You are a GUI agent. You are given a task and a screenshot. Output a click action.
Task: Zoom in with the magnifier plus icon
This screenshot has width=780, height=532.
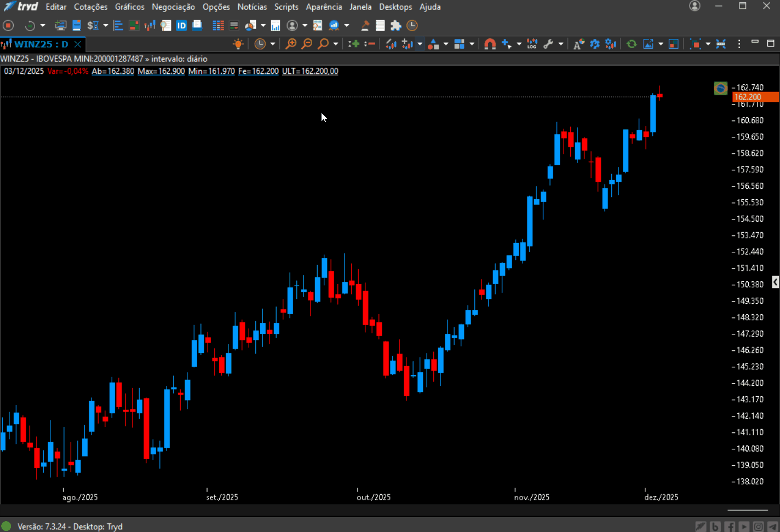[x=291, y=44]
